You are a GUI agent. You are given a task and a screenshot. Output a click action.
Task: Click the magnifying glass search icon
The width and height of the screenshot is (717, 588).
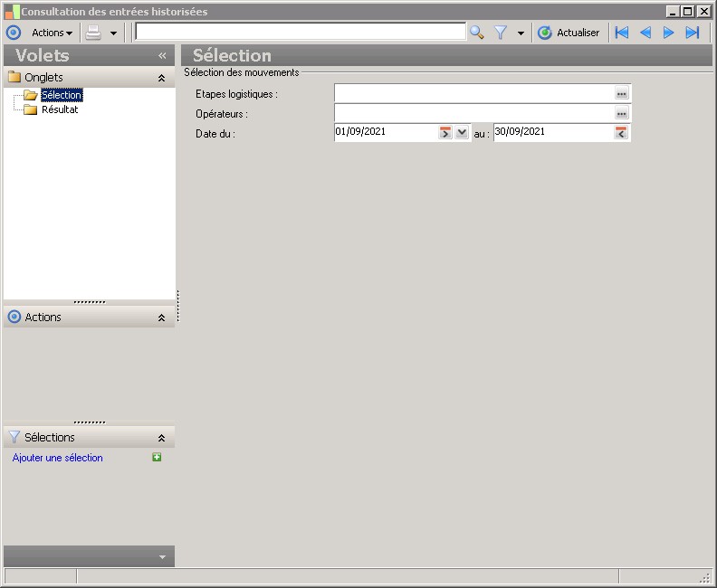pos(476,33)
